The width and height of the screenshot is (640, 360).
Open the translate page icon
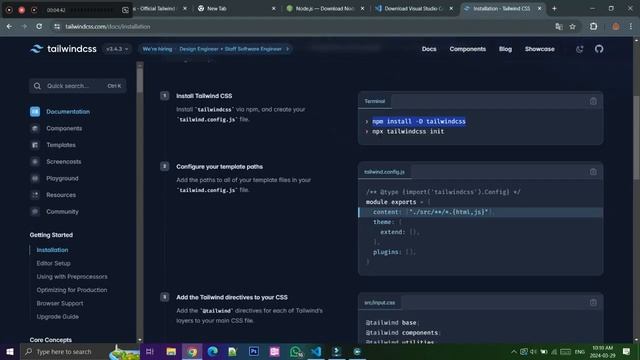point(559,27)
